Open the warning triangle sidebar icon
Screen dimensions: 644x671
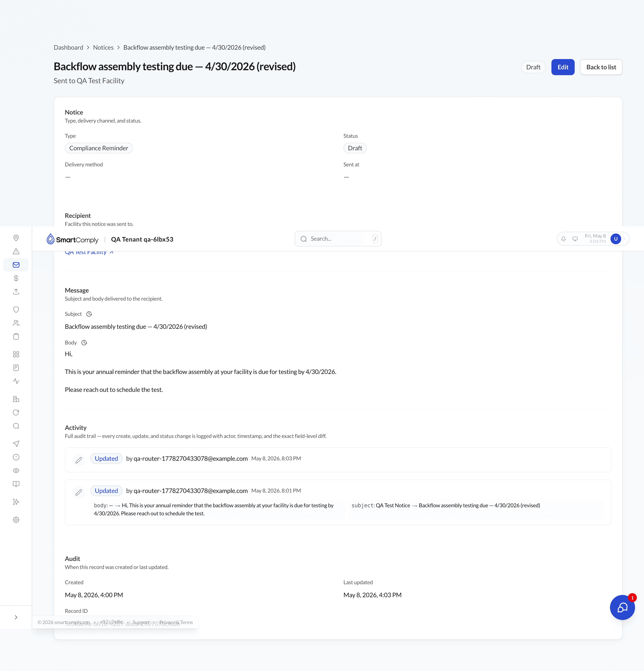tap(16, 251)
